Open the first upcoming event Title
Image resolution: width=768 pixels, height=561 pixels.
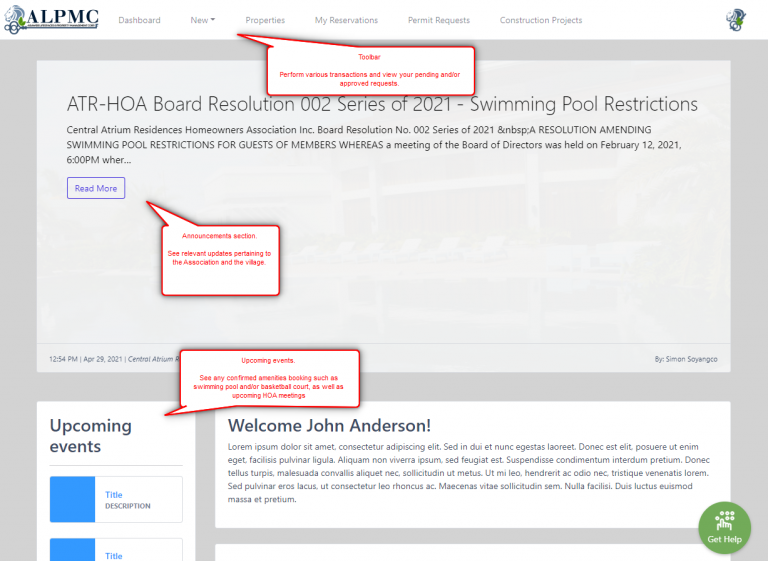coord(114,494)
